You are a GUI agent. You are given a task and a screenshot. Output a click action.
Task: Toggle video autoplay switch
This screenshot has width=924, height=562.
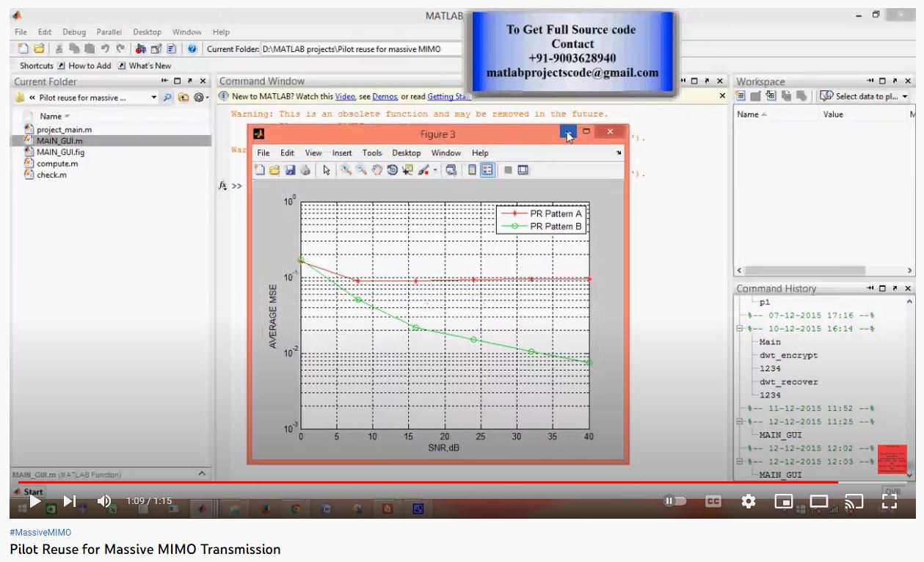click(x=674, y=501)
